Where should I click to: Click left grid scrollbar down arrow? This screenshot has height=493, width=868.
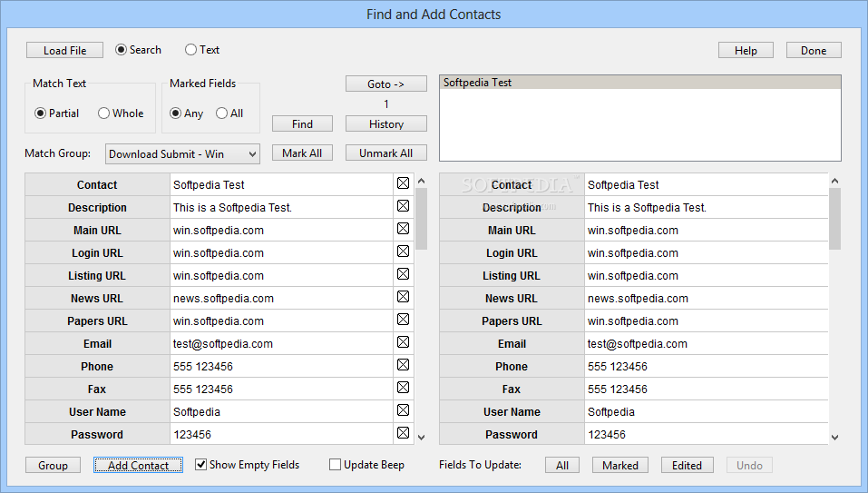pyautogui.click(x=421, y=437)
